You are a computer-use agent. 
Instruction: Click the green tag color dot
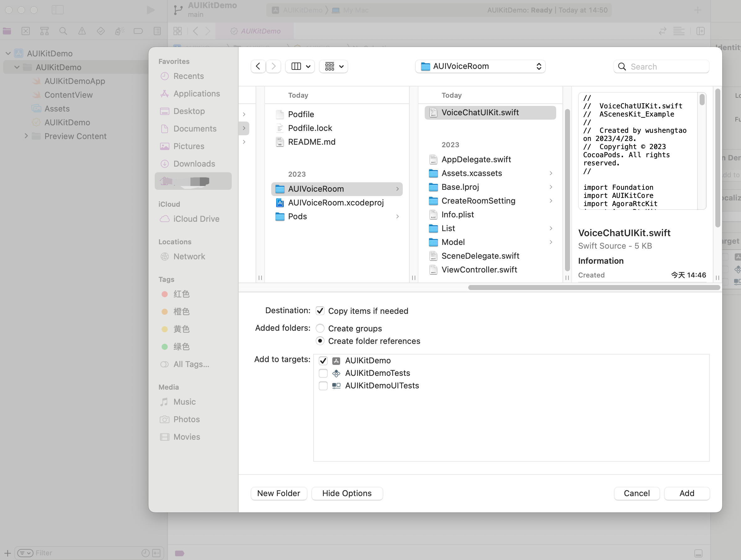coord(164,346)
